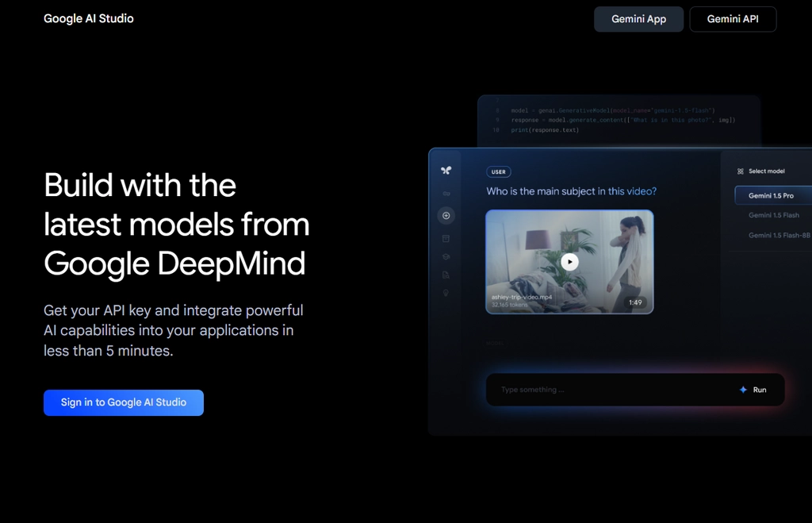
Task: Click the 1:49 video duration badge
Action: point(635,302)
